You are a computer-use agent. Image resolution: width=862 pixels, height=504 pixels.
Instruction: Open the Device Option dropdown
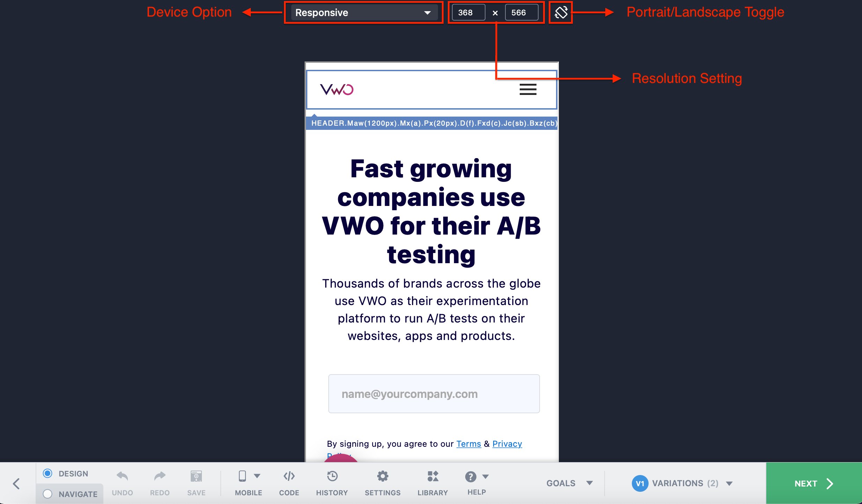click(x=361, y=12)
